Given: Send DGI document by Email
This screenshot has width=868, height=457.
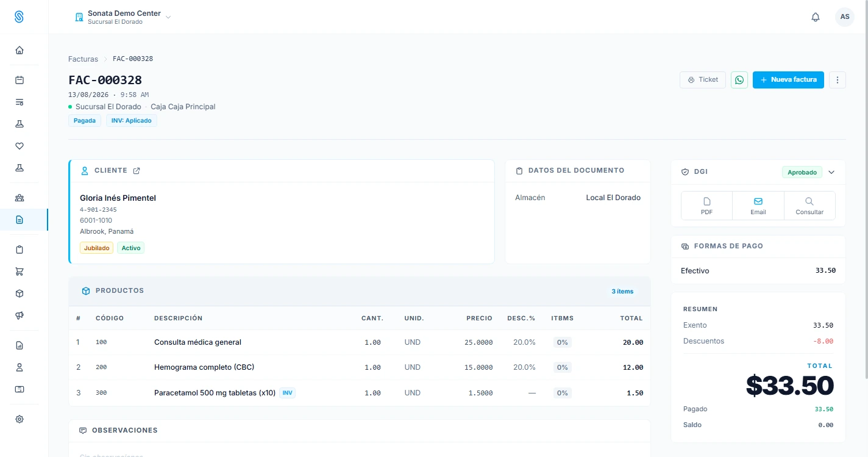Looking at the screenshot, I should [x=758, y=206].
